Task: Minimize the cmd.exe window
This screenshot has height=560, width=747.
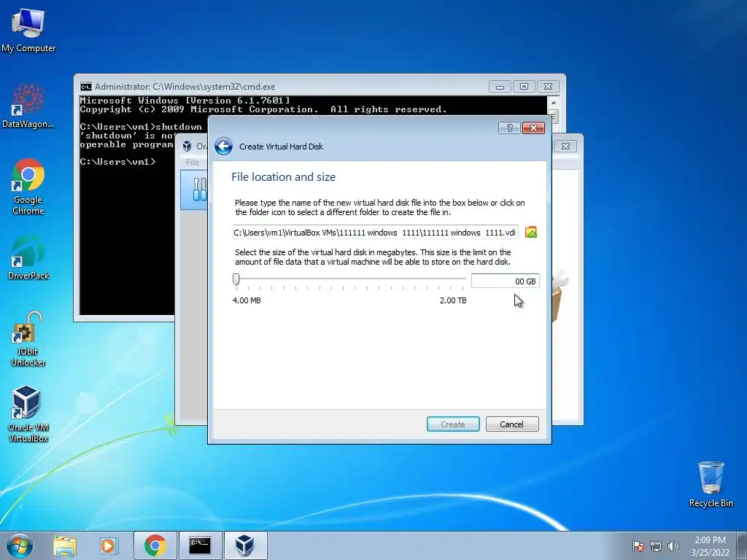Action: click(500, 87)
